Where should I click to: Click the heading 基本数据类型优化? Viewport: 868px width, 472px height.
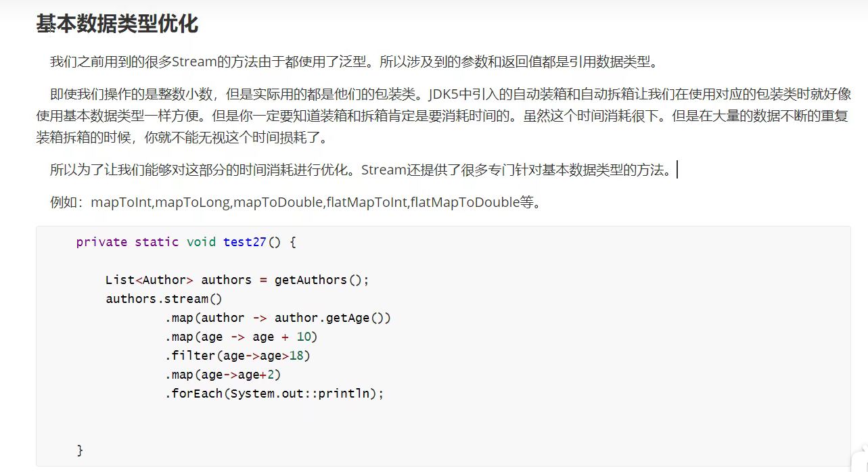[x=117, y=24]
